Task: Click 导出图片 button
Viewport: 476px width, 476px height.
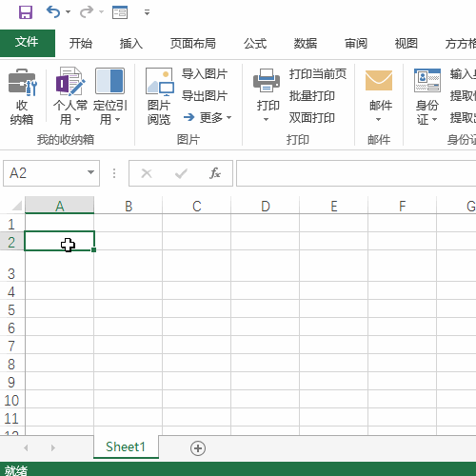Action: click(205, 96)
